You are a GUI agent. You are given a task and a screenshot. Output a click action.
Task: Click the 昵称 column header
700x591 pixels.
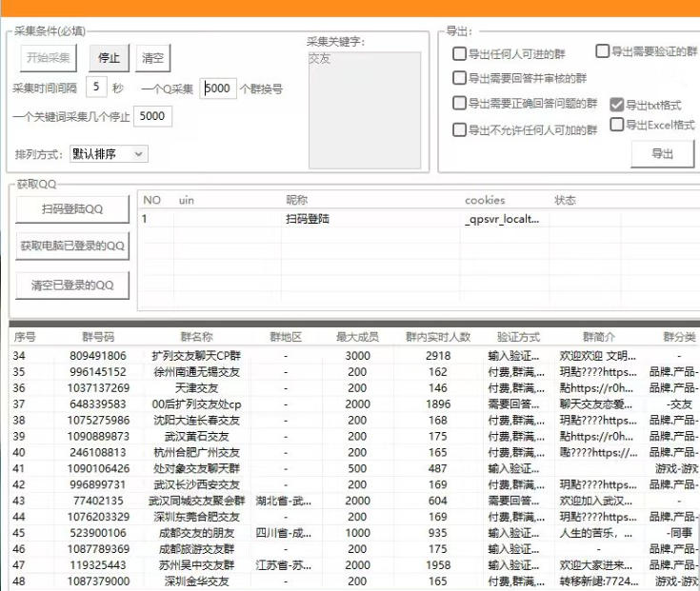(x=297, y=200)
